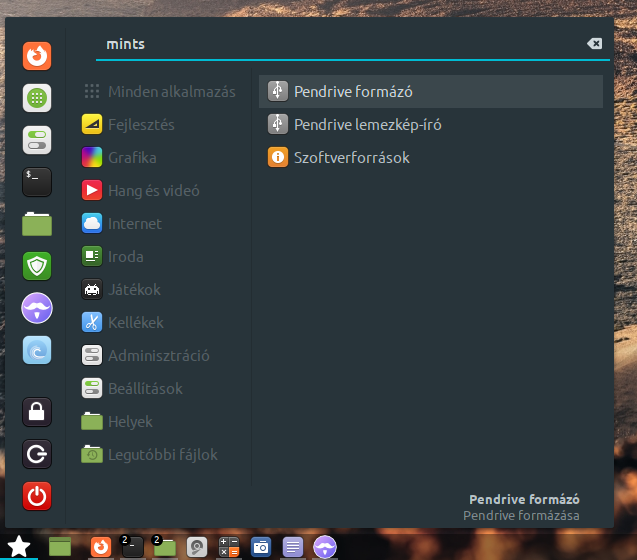Switch to file manager windows on taskbar
This screenshot has width=637, height=560.
coord(165,547)
